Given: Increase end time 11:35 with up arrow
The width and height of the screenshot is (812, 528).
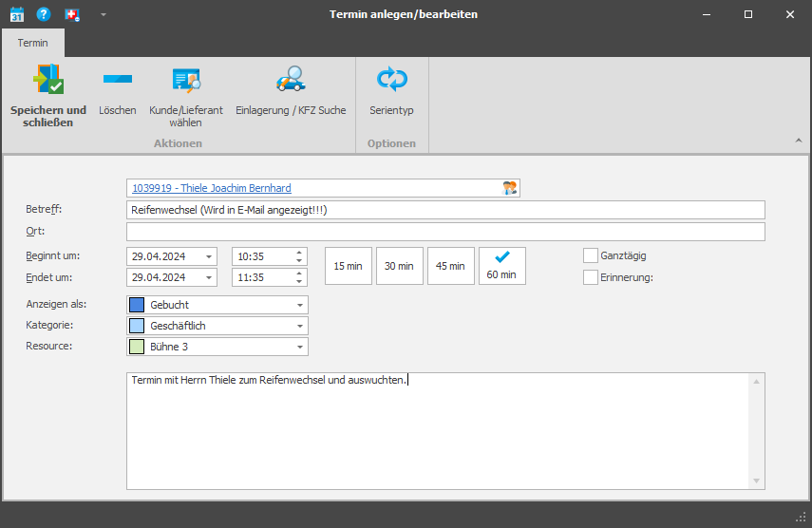Looking at the screenshot, I should pos(299,273).
